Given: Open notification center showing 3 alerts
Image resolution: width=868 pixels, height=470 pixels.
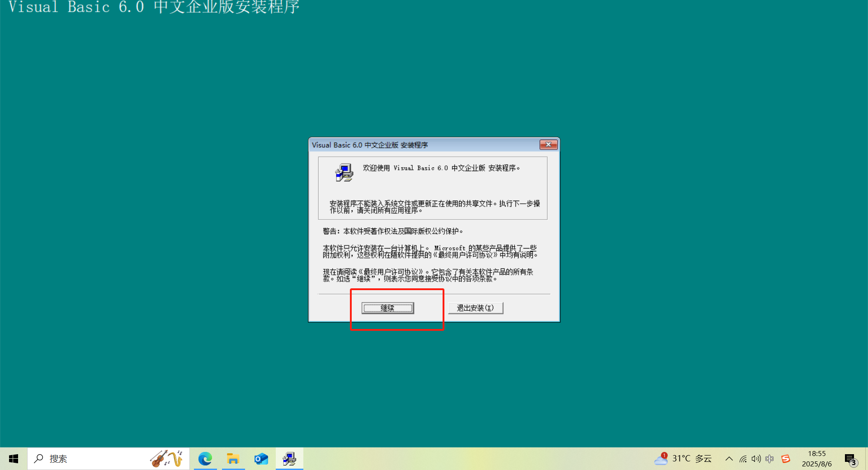Looking at the screenshot, I should (852, 458).
